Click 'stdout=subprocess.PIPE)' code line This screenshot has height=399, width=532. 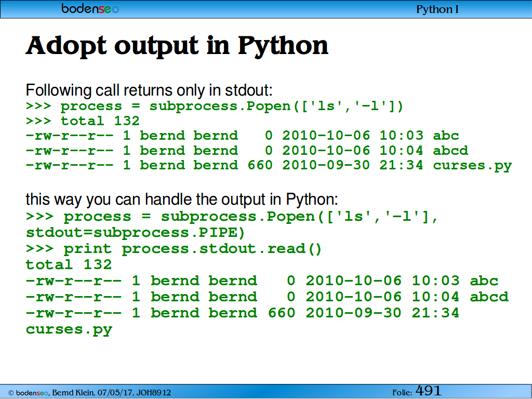click(135, 233)
